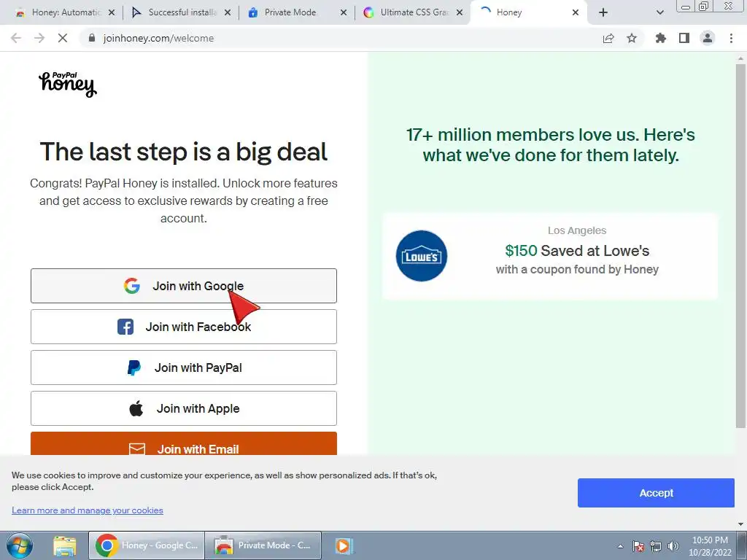747x560 pixels.
Task: Click the 'Los Angeles' label
Action: pyautogui.click(x=577, y=230)
